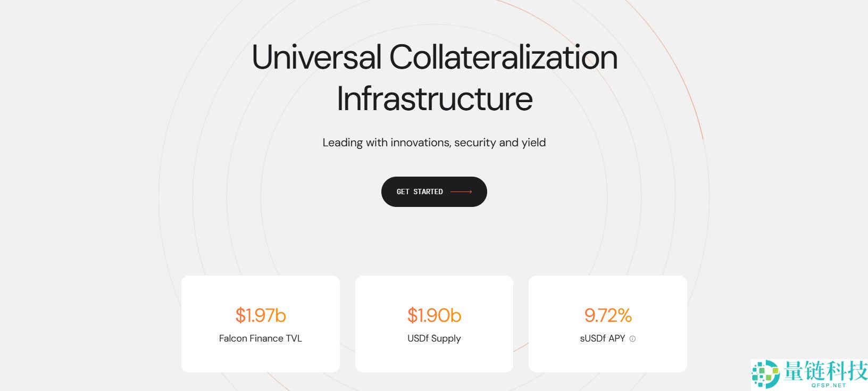Click the top blank area of the sUSDf APY card
868x391 pixels.
point(608,287)
